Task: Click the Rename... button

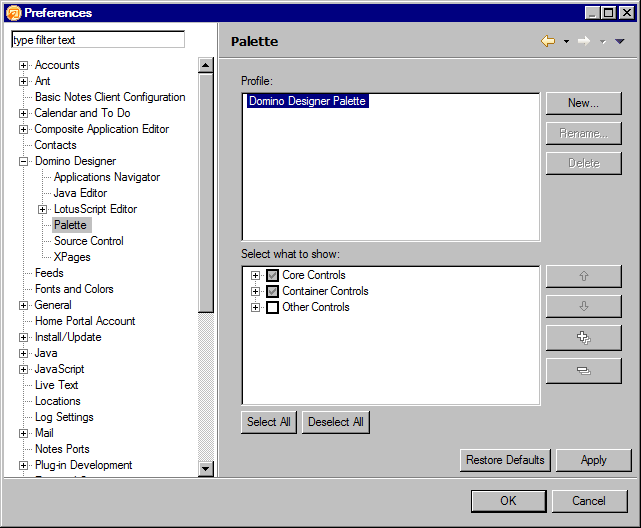Action: (x=584, y=133)
